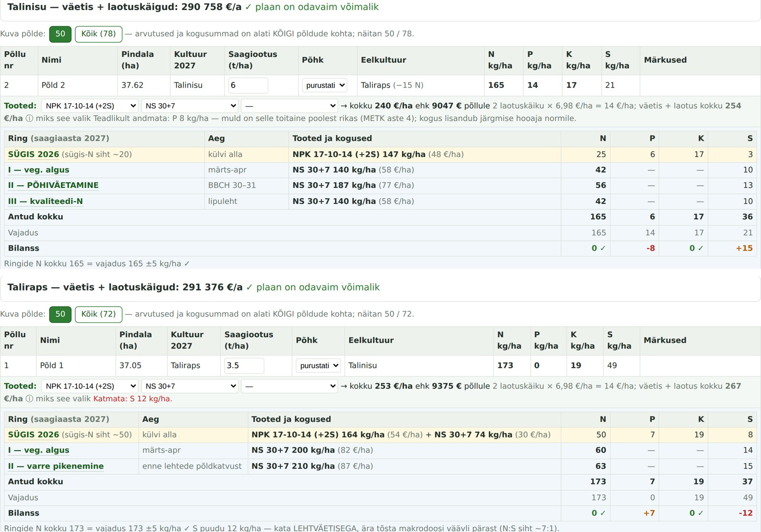761x532 pixels.
Task: Click the info icon in Talinisu Tooted row
Action: point(29,118)
